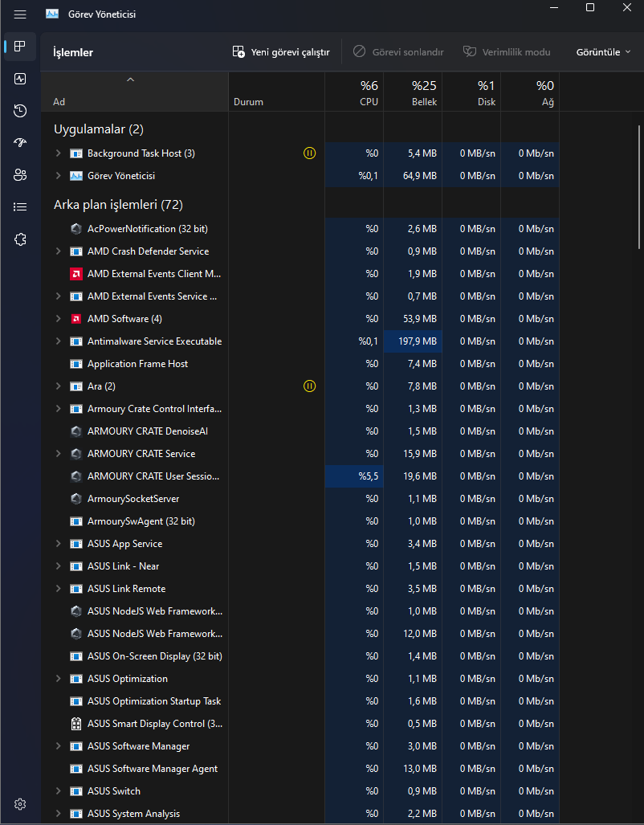644x825 pixels.
Task: Open the Startup apps sidebar icon
Action: (x=20, y=142)
